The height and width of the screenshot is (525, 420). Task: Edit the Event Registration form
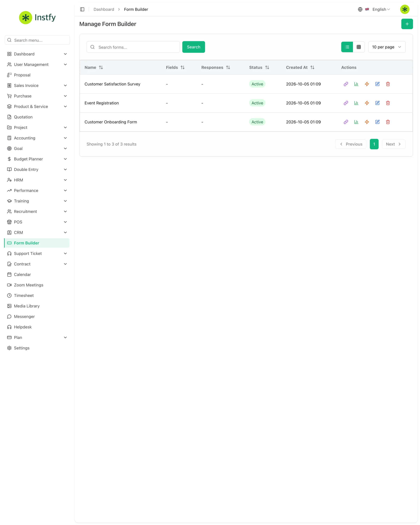[377, 103]
